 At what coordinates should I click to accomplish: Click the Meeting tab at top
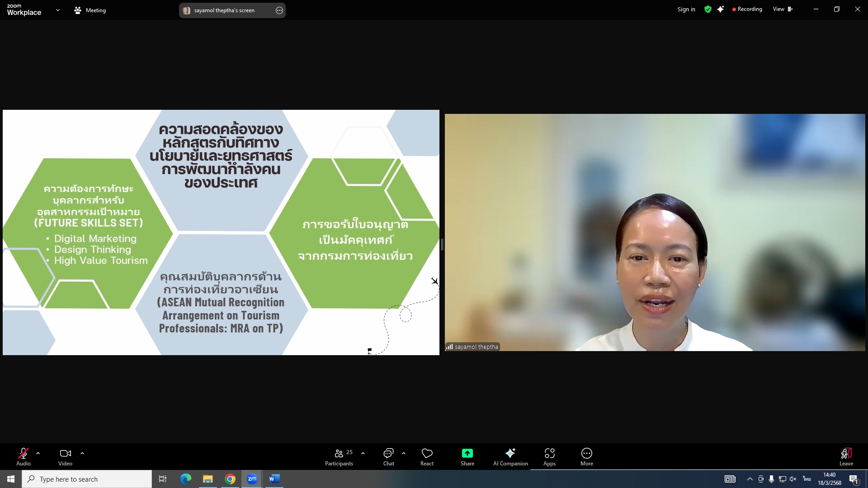[90, 10]
